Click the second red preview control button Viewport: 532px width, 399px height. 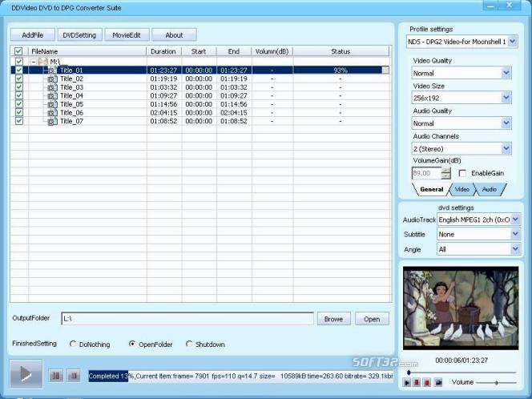point(428,383)
